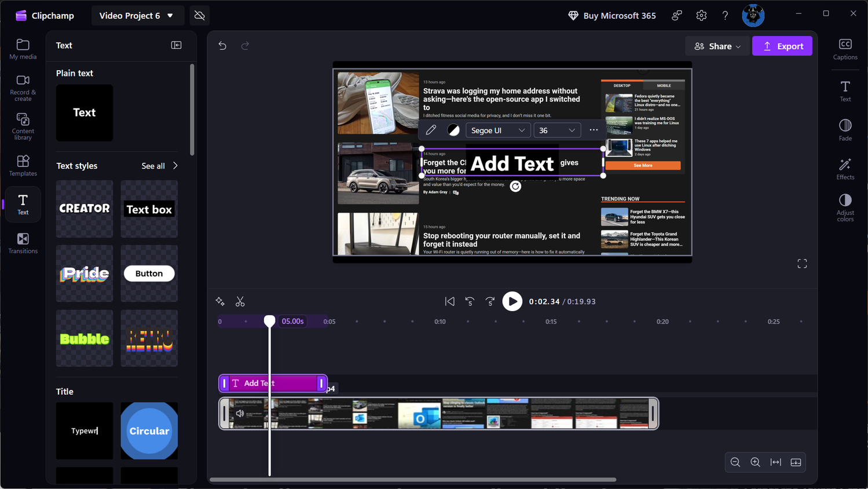Screen dimensions: 868x489
Task: Collapse the Text side panel
Action: [x=177, y=45]
